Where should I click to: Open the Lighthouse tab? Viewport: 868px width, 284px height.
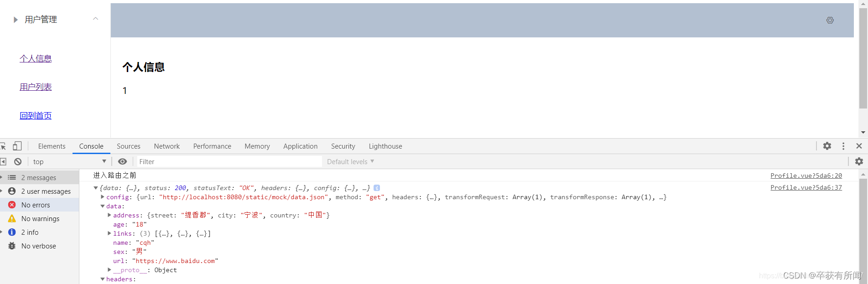[x=385, y=146]
